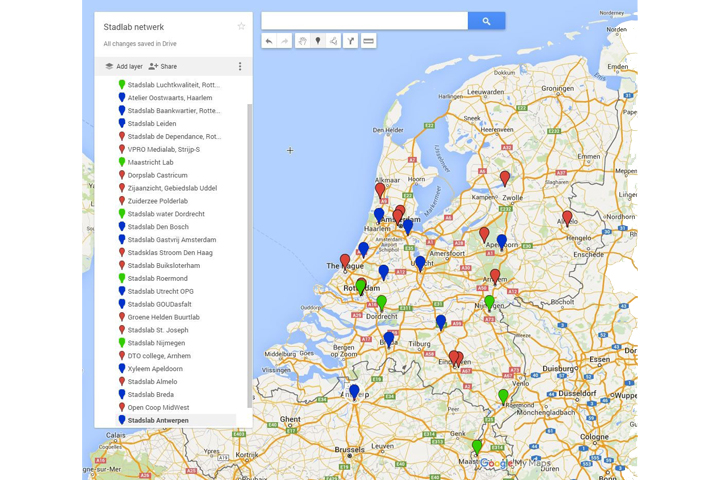Click the blue marker above Haarlem
Image resolution: width=720 pixels, height=480 pixels.
(x=379, y=215)
